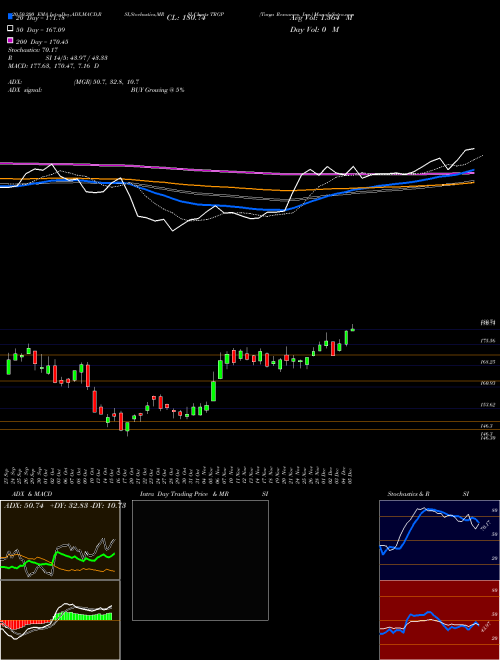Click the 'ADX: 50.74 +DY: 32.83 -DY: 10.73' header
500x660 pixels.
[65, 506]
